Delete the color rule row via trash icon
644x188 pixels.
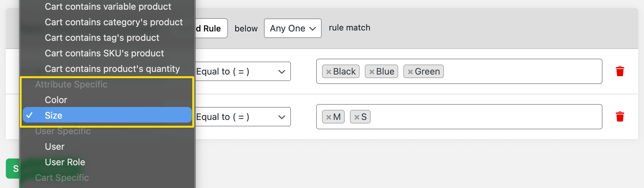point(620,71)
